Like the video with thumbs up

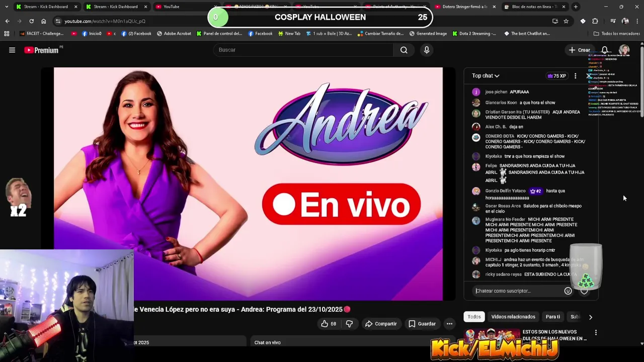[x=329, y=324]
